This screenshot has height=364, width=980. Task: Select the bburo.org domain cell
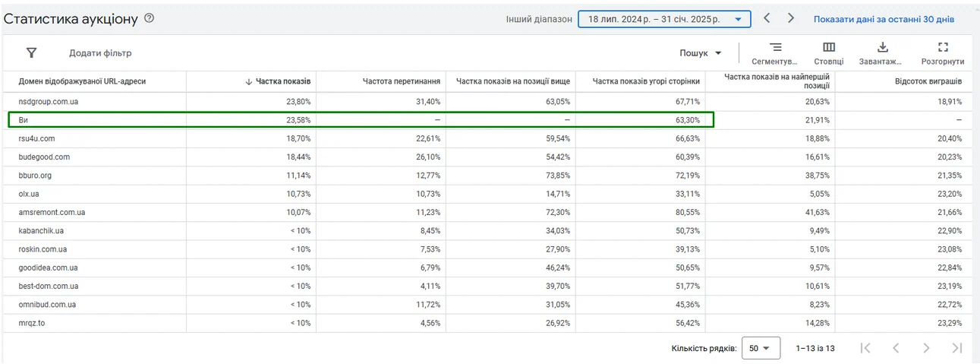(35, 175)
